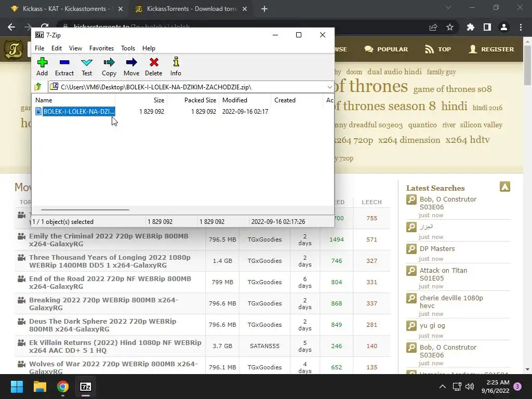This screenshot has height=399, width=532.
Task: Click the 7-Zip archive path field
Action: [x=190, y=87]
